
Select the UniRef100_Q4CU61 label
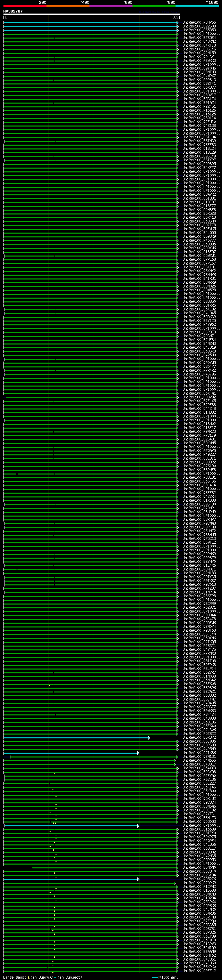[x=199, y=959]
